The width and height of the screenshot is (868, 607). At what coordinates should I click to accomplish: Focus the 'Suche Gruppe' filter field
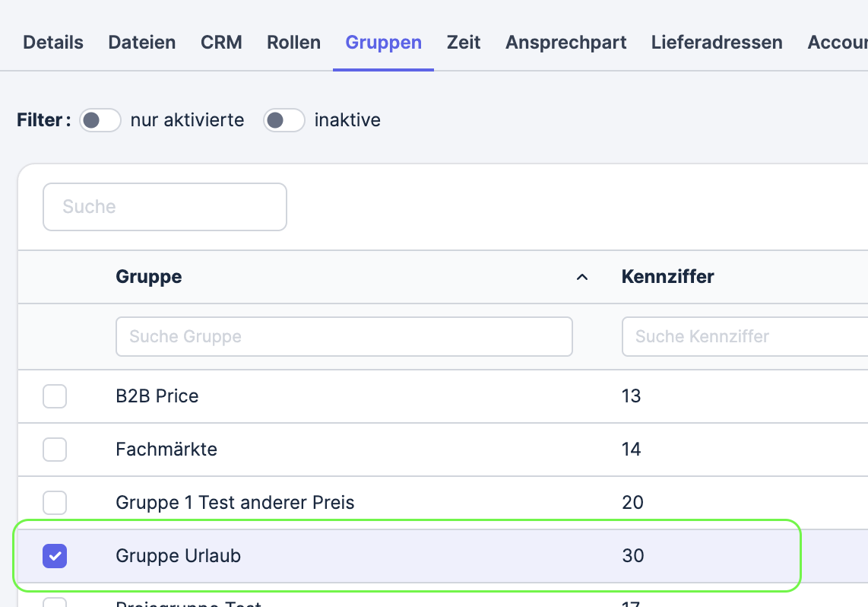pos(344,337)
